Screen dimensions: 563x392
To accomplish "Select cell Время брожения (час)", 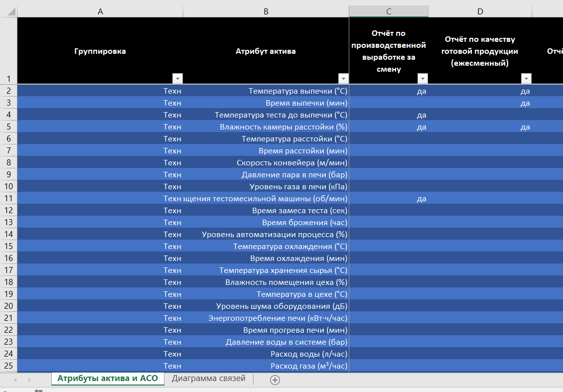I will coord(266,222).
